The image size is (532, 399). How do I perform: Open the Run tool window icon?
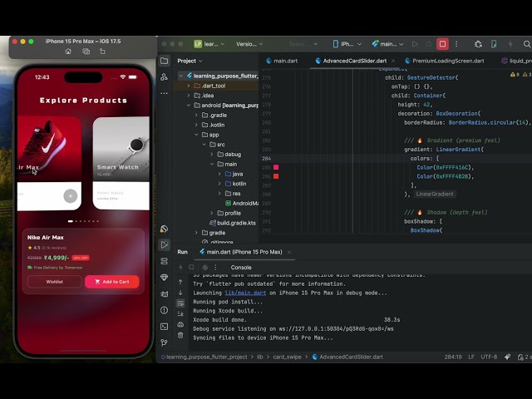point(165,244)
